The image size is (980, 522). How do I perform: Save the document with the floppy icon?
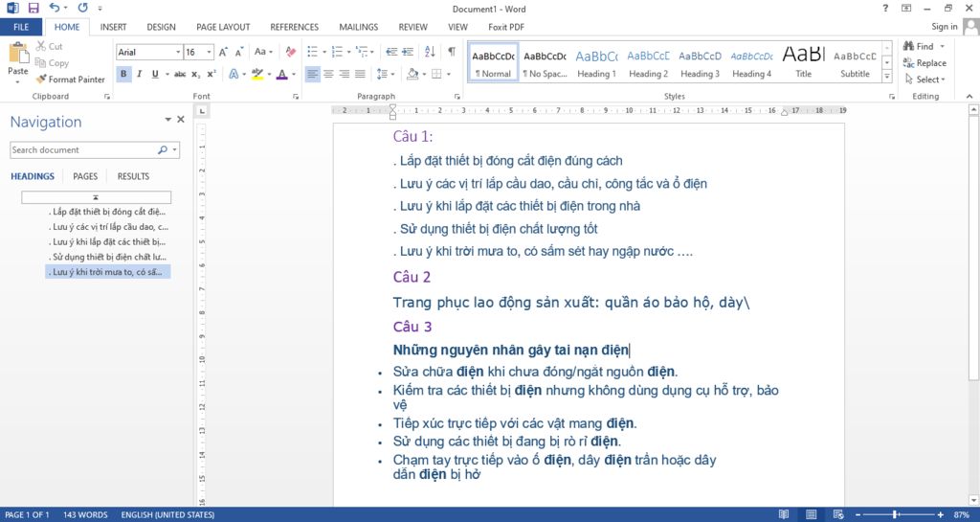(x=33, y=8)
